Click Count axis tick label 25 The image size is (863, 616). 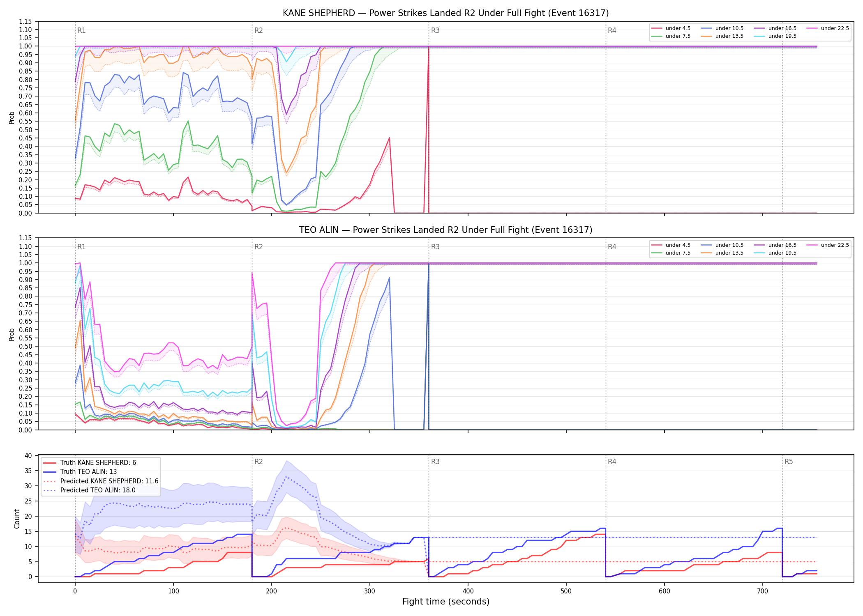point(28,501)
